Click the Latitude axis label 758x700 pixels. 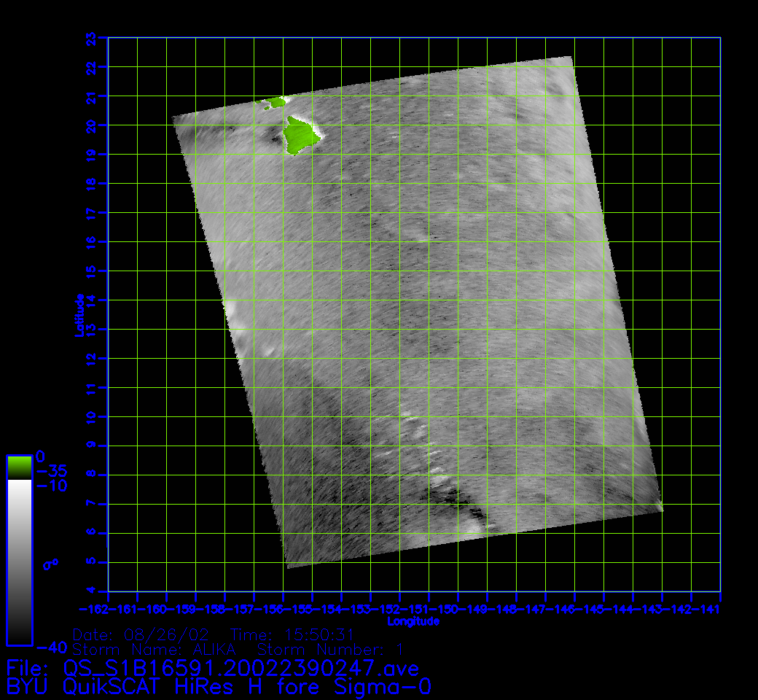click(80, 314)
